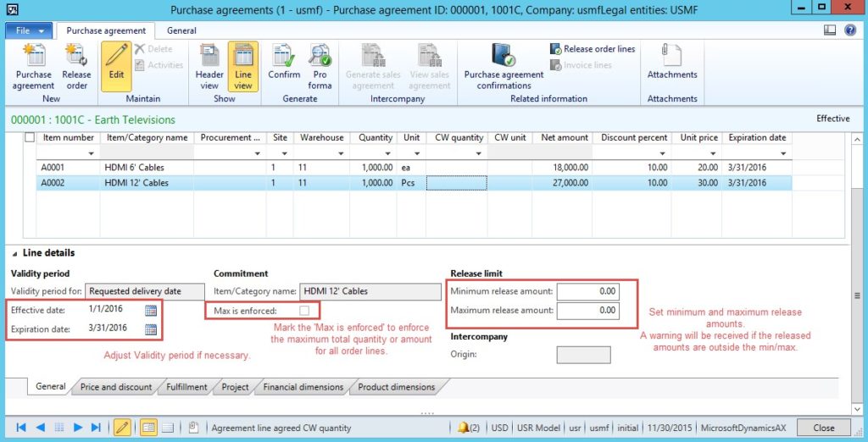Open the Procurement column filter dropdown
The height and width of the screenshot is (442, 868).
(258, 153)
